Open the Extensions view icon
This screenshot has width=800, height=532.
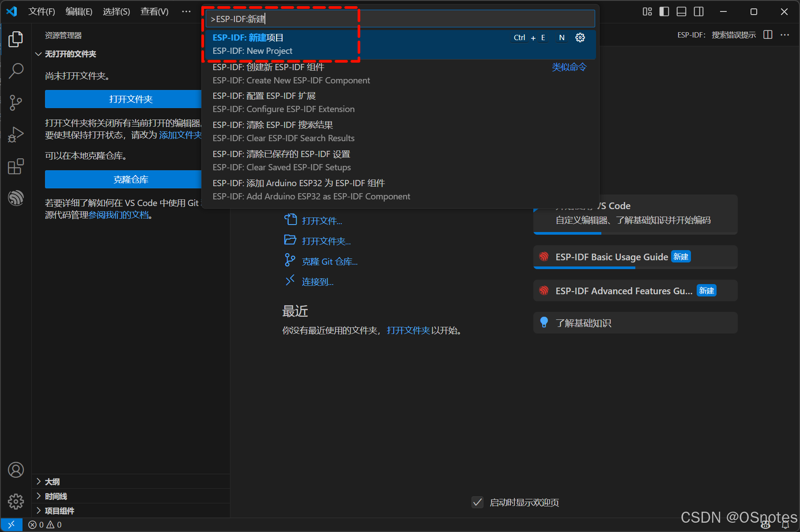(x=16, y=166)
